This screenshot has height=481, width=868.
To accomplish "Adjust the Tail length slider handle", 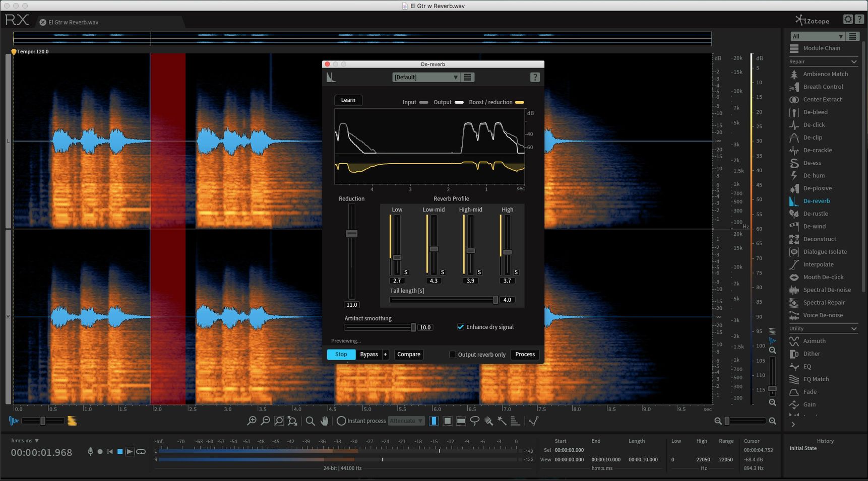I will tap(495, 300).
